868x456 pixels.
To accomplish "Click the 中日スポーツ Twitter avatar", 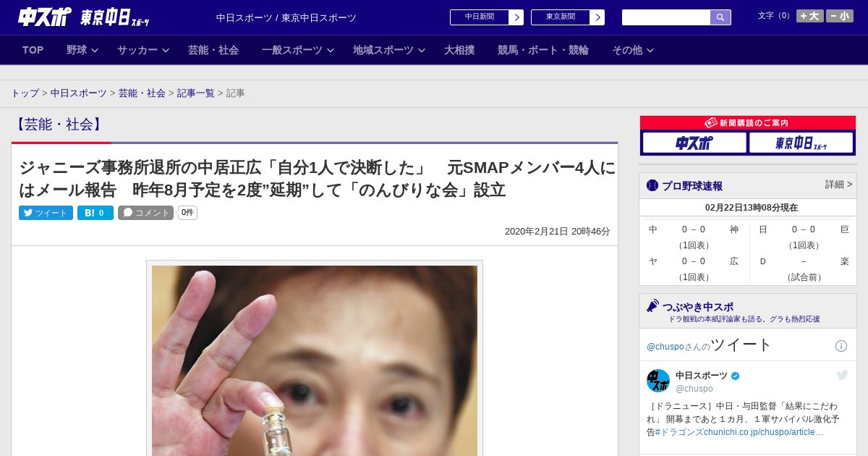I will [658, 381].
